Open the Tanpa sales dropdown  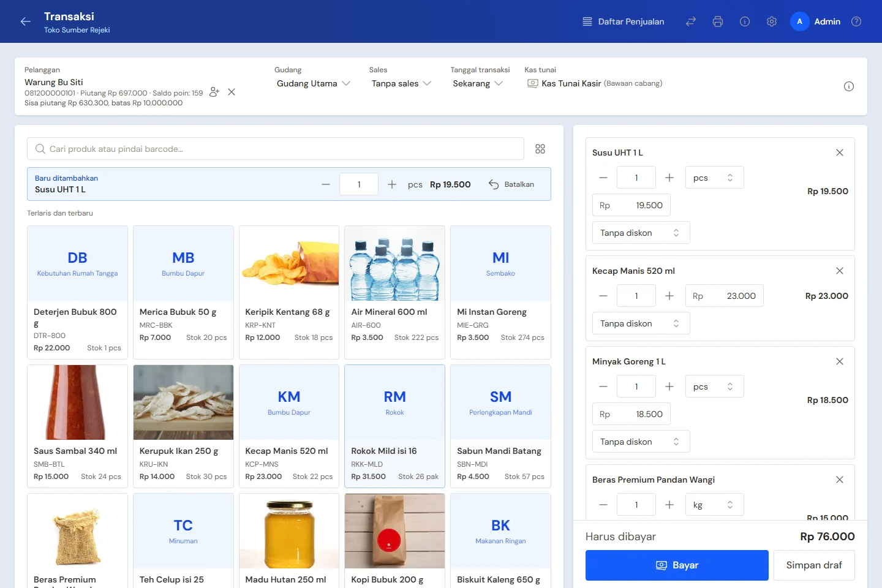point(401,83)
